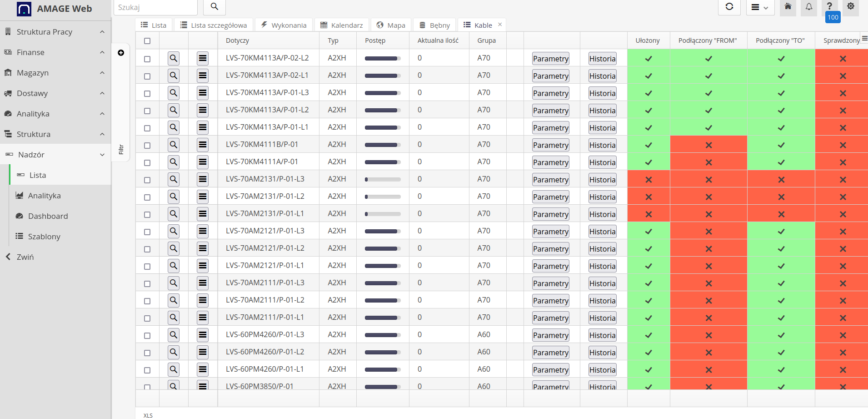Image resolution: width=868 pixels, height=419 pixels.
Task: Open the notifications bell icon
Action: (x=809, y=7)
